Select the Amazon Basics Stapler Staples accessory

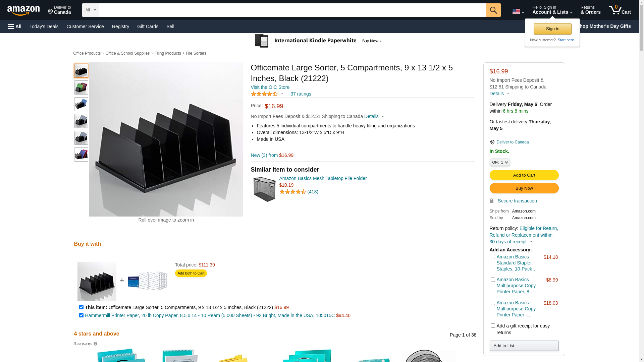[x=493, y=257]
